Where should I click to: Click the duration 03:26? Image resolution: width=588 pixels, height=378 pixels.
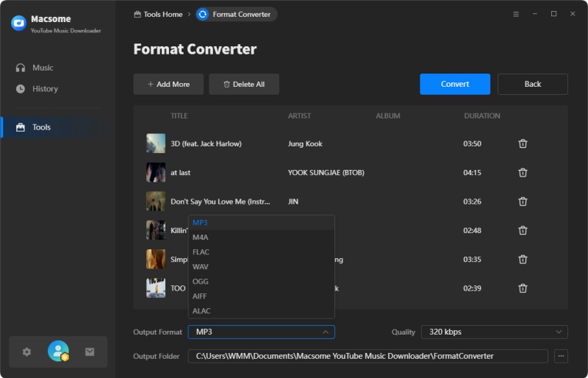pos(472,202)
